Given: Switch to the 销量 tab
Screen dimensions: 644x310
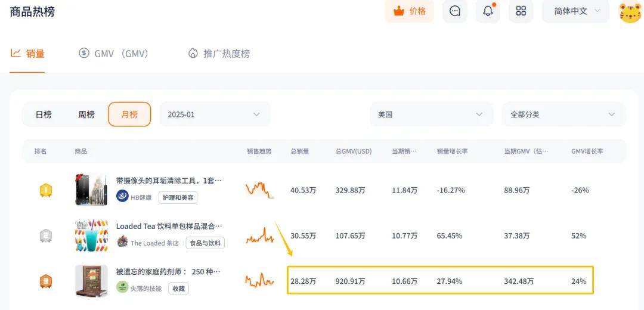Looking at the screenshot, I should (27, 54).
